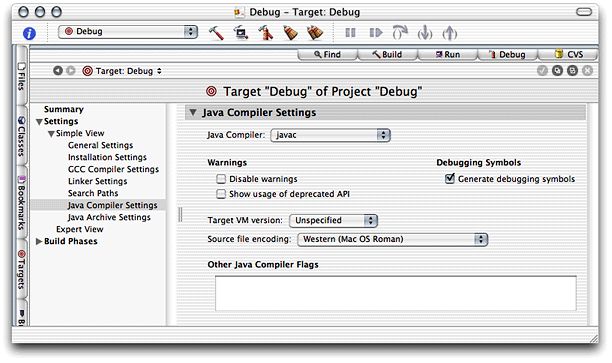
Task: Switch to the Run tab
Action: 447,55
